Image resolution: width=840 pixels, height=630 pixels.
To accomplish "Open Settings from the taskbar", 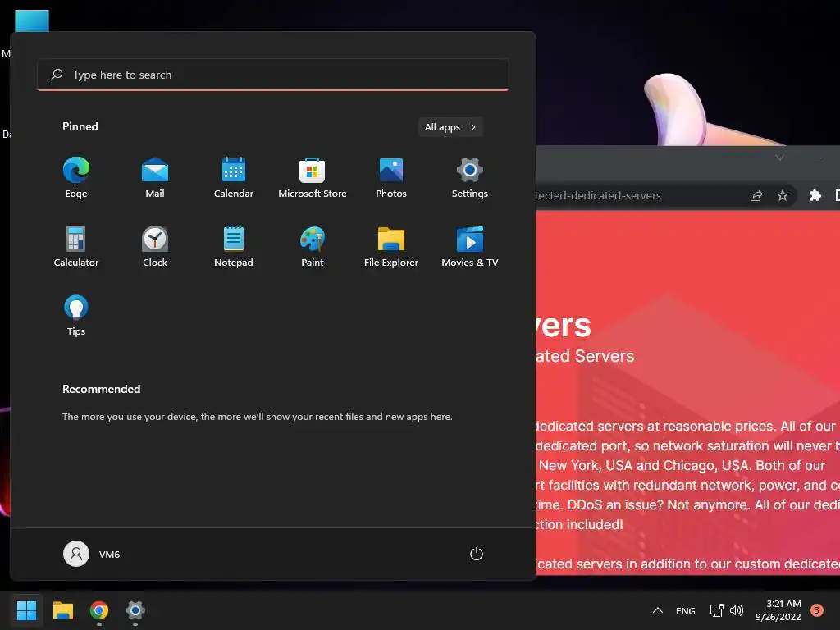I will tap(135, 610).
